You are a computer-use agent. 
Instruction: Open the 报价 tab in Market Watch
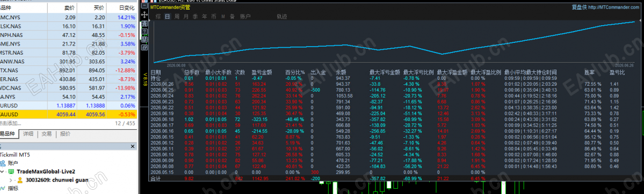tap(65, 133)
